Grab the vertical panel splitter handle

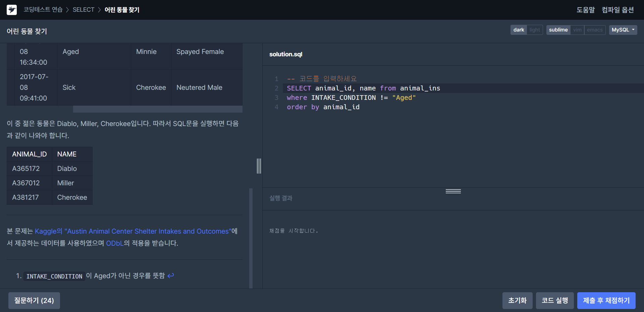[x=259, y=166]
